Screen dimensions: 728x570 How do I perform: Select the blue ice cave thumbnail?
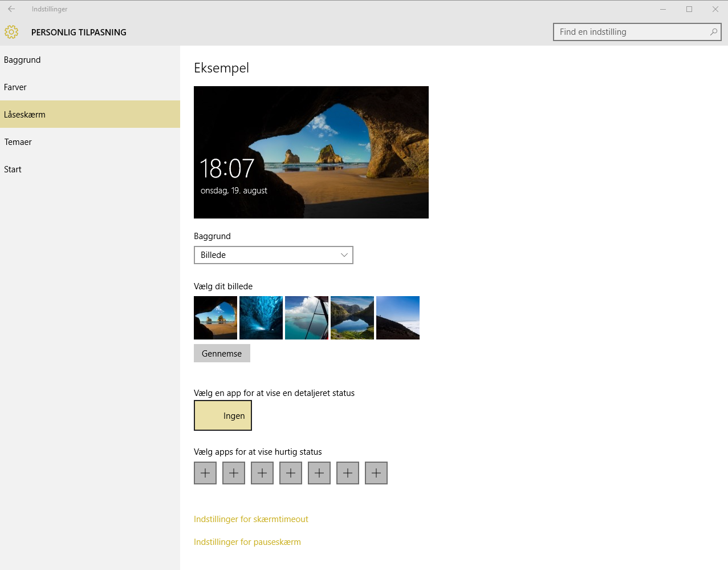261,318
